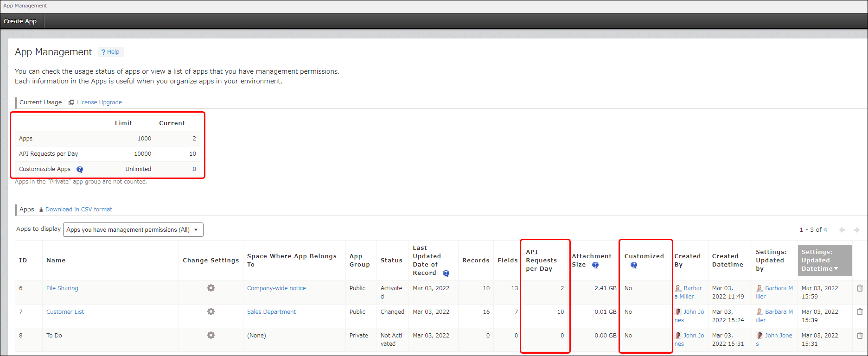Click the gear icon for To Do app
The image size is (868, 356).
pos(211,335)
